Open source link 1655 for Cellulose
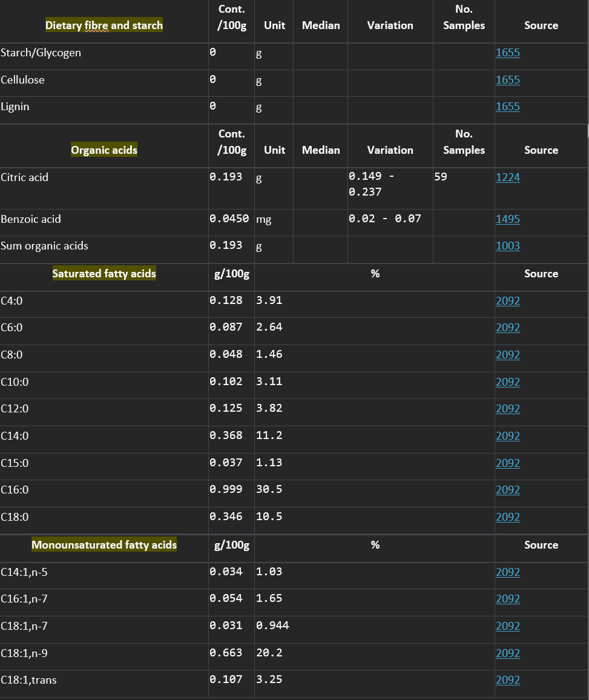Viewport: 589px width, 700px height. click(508, 80)
